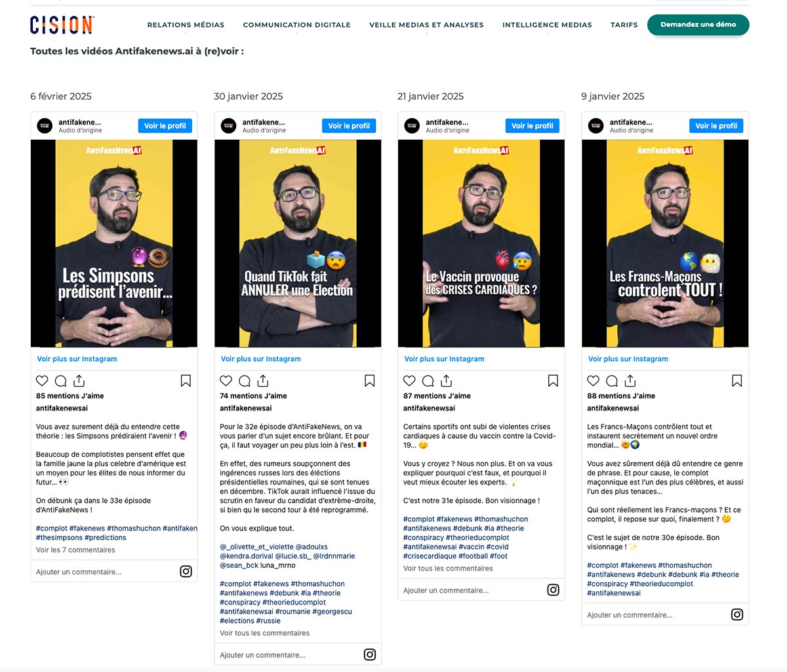Click the #predictions hashtag
Screen dimensions: 787x672
click(x=106, y=538)
